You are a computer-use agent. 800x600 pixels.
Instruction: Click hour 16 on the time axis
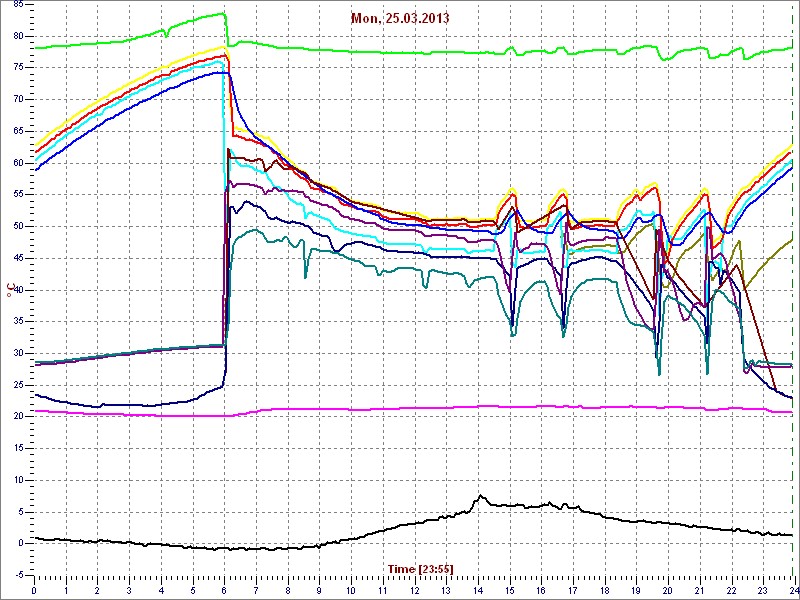(541, 590)
